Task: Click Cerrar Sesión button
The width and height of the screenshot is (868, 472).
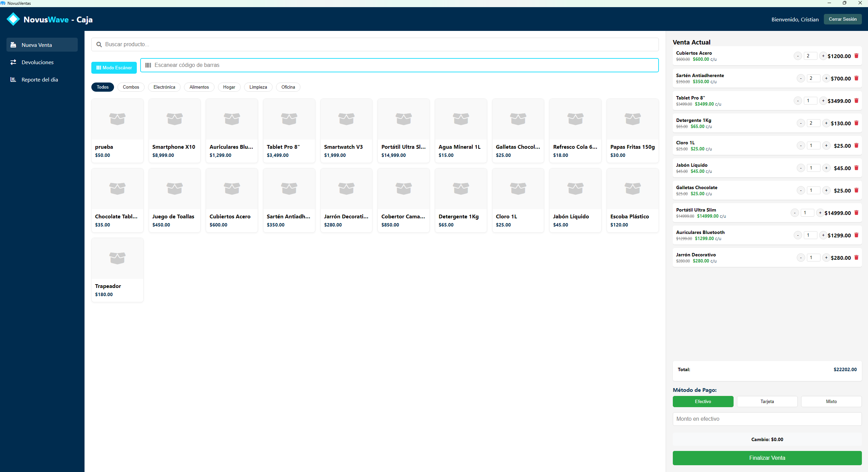Action: click(x=842, y=19)
